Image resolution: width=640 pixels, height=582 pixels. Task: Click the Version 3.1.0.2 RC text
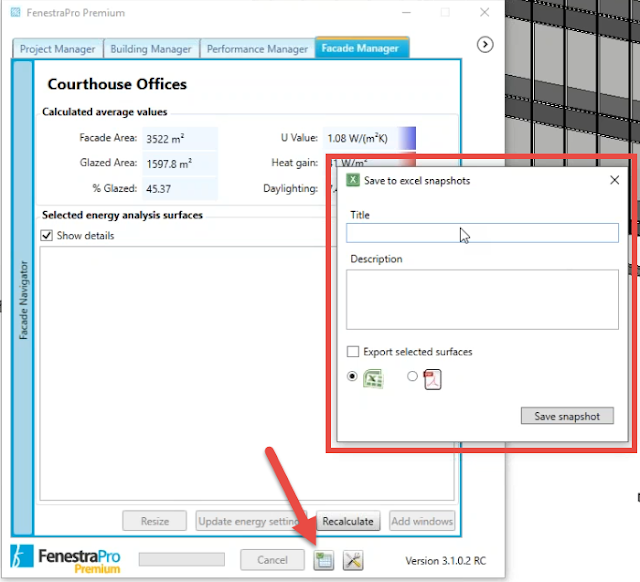(x=446, y=561)
